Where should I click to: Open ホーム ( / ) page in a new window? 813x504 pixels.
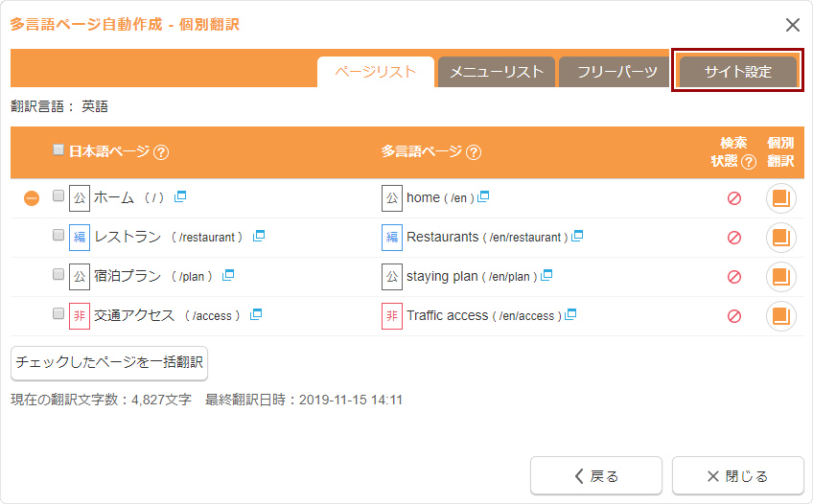pos(180,196)
